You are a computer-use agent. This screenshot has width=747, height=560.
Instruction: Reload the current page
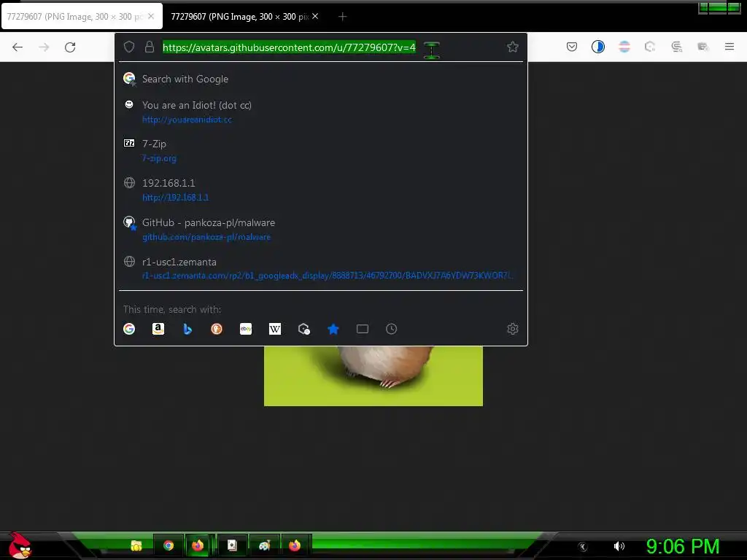point(70,47)
